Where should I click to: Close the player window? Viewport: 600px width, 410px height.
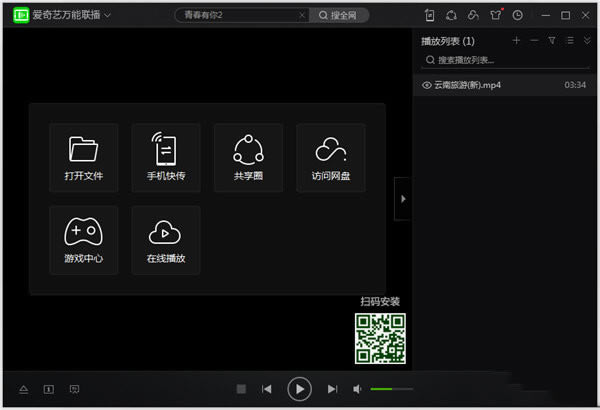point(585,15)
